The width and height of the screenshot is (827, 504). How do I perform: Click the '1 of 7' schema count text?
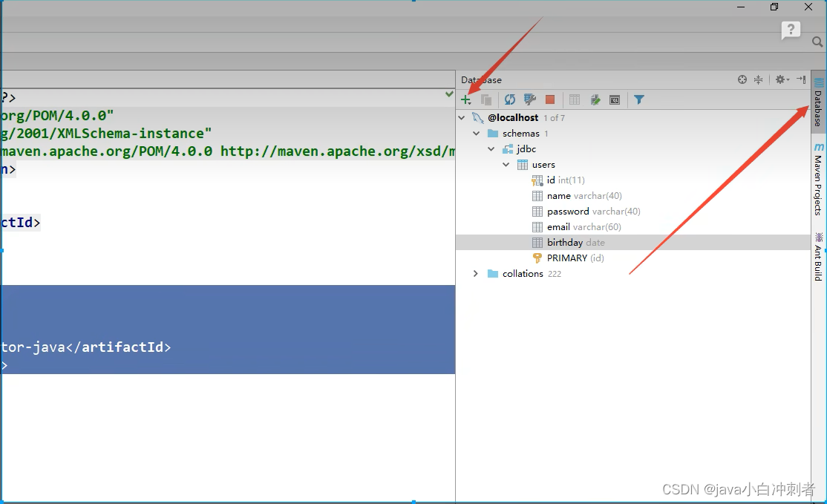click(555, 118)
